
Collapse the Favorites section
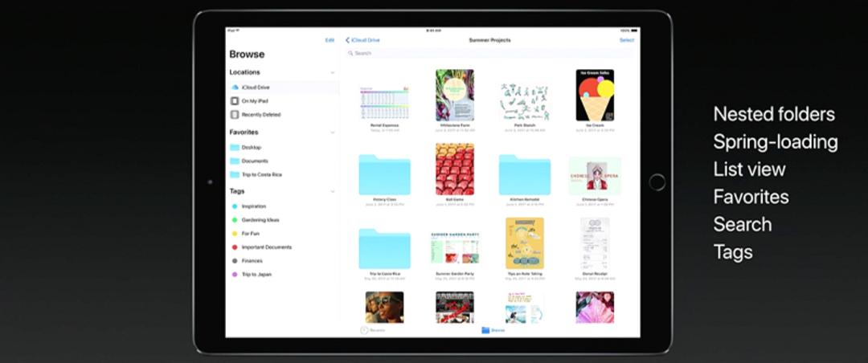[333, 133]
